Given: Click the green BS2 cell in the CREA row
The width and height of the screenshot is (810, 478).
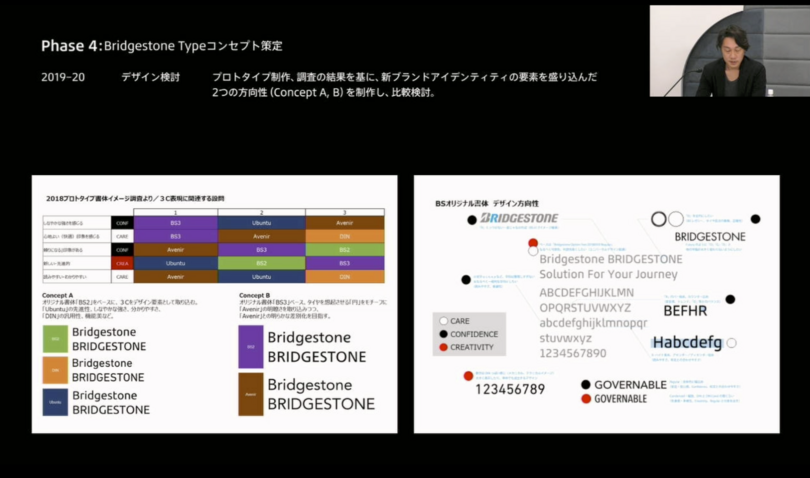Looking at the screenshot, I should click(x=261, y=263).
